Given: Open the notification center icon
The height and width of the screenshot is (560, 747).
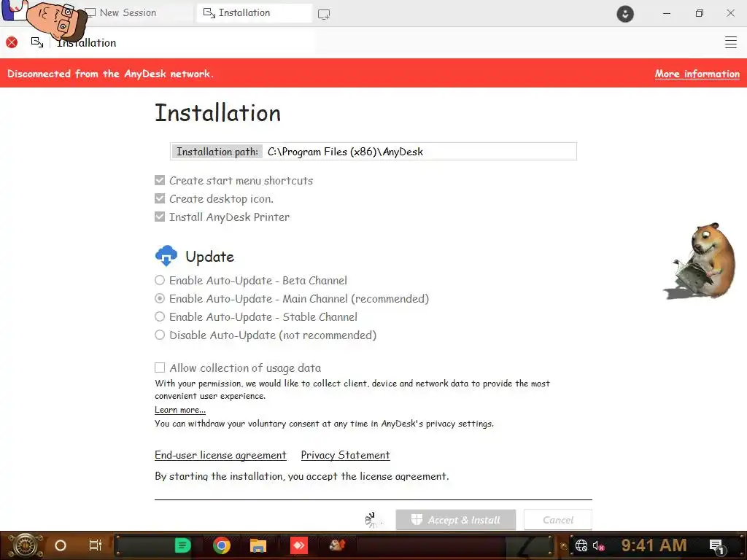Looking at the screenshot, I should click(x=716, y=546).
